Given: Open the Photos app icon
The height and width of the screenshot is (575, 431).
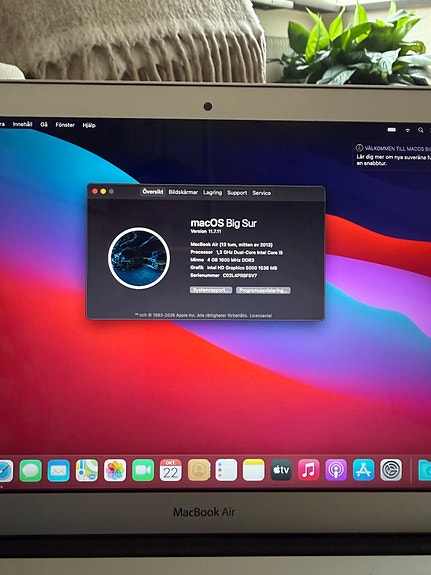Looking at the screenshot, I should [x=115, y=470].
